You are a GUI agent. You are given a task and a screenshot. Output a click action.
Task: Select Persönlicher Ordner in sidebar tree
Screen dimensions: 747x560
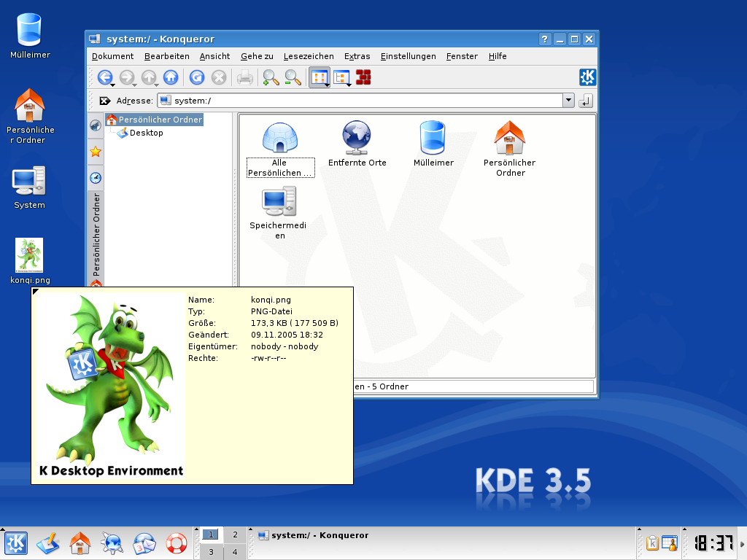click(155, 120)
